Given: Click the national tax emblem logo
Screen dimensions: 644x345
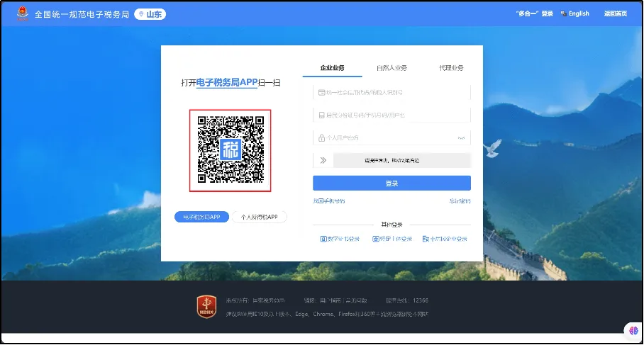Looking at the screenshot, I should pos(23,13).
